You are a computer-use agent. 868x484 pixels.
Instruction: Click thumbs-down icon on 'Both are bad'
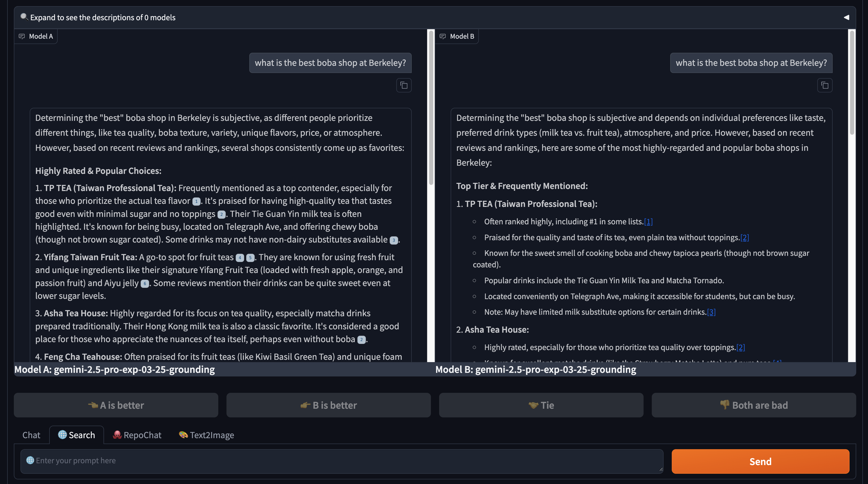pyautogui.click(x=725, y=405)
